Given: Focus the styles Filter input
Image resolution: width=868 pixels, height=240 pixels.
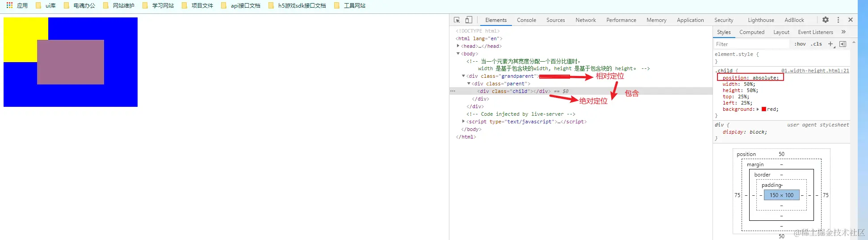Looking at the screenshot, I should pyautogui.click(x=751, y=44).
